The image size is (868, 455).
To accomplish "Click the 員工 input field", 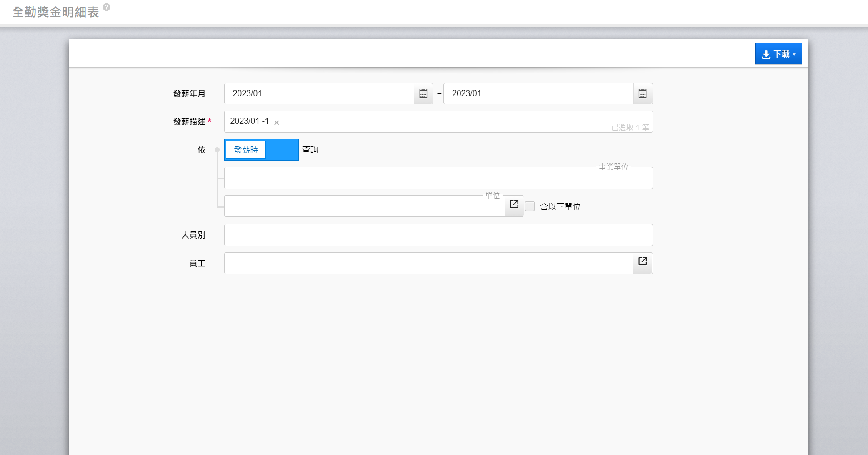I will pyautogui.click(x=428, y=264).
